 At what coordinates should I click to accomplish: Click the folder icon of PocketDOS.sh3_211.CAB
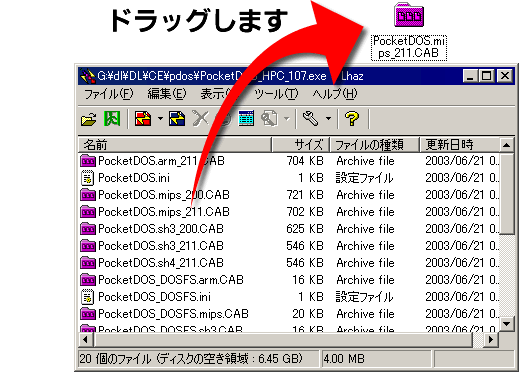pos(88,246)
